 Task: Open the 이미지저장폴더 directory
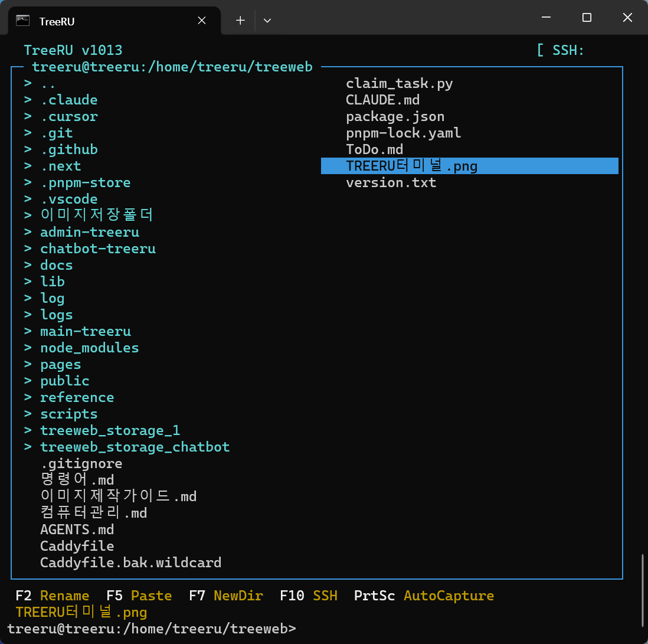[96, 215]
